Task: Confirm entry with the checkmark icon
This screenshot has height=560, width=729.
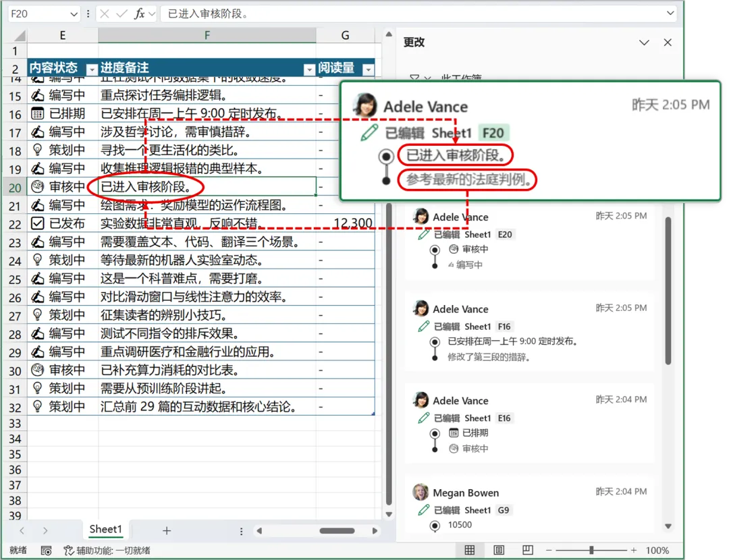Action: pos(122,14)
